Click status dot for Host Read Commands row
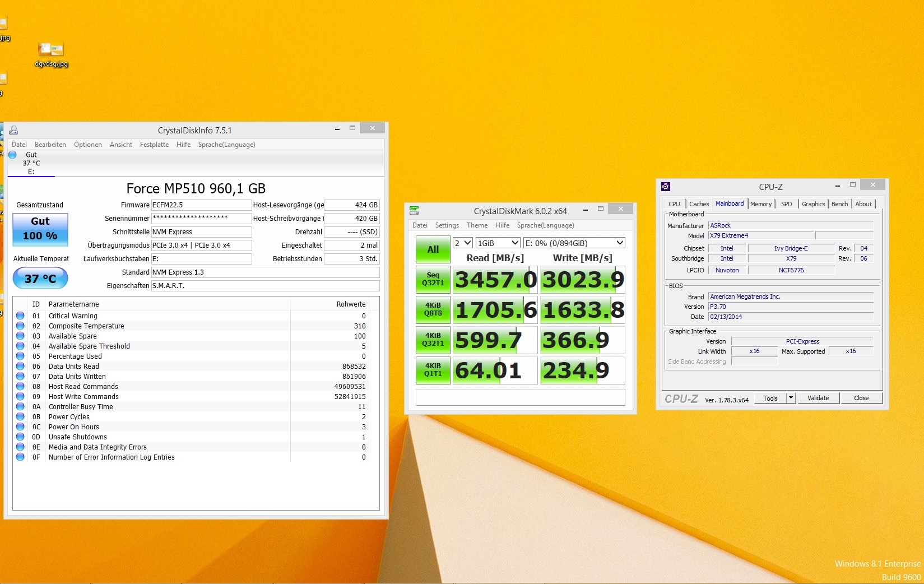The image size is (924, 584). click(20, 386)
